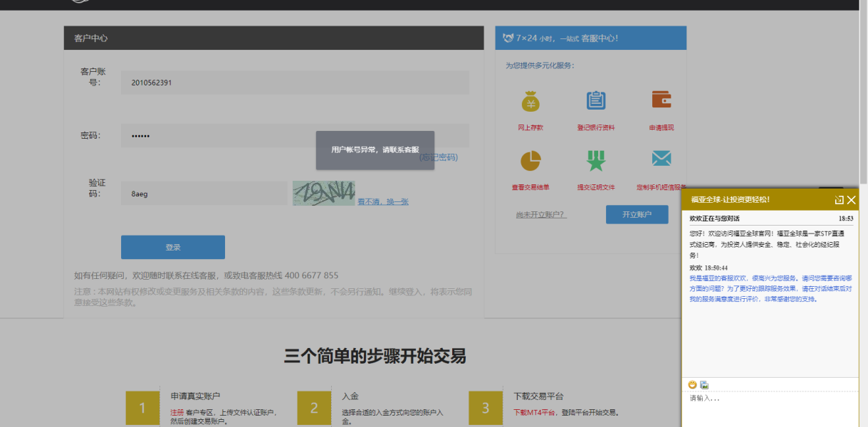
Task: Click the 看不清，换一张 link
Action: pos(383,202)
